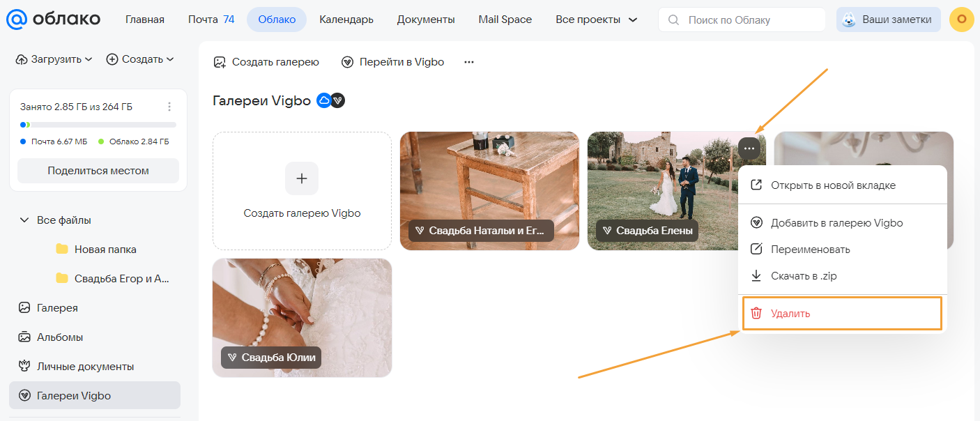Screen dimensions: 980x421
Task: Click the Vigbo badge beside Галереи Vigbo heading
Action: [338, 101]
